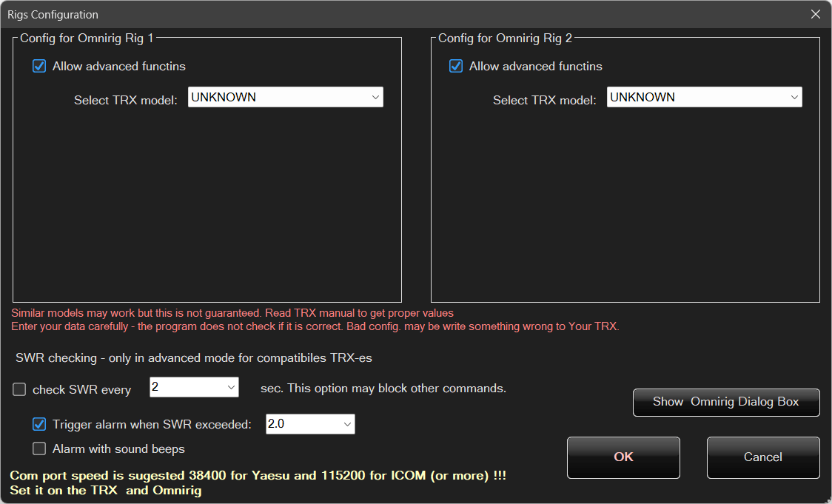Screen dimensions: 832x504
Task: Expand Rig 2 TRX model dropdown arrow
Action: 794,97
